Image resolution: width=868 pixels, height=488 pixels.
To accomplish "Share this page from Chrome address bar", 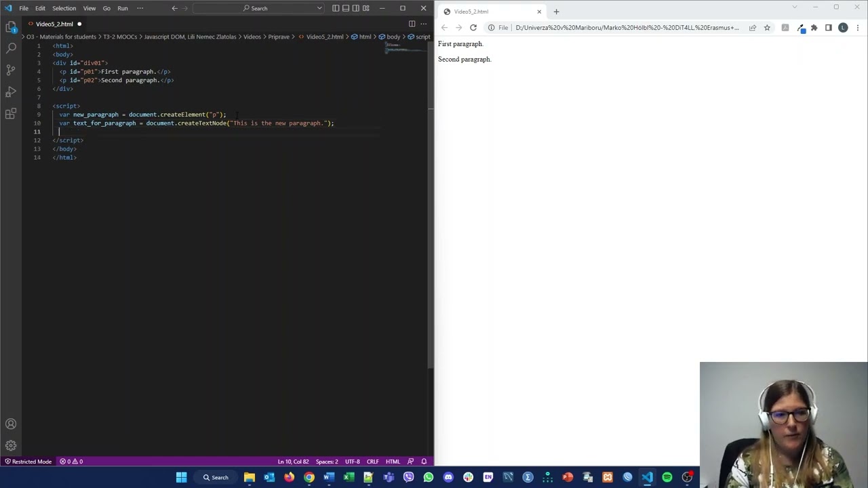I will [753, 28].
